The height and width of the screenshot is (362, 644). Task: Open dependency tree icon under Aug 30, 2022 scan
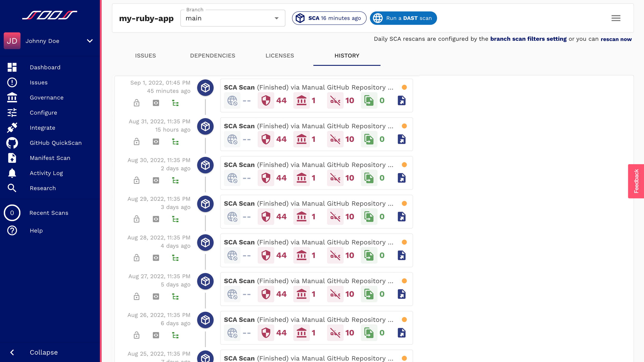pyautogui.click(x=176, y=181)
